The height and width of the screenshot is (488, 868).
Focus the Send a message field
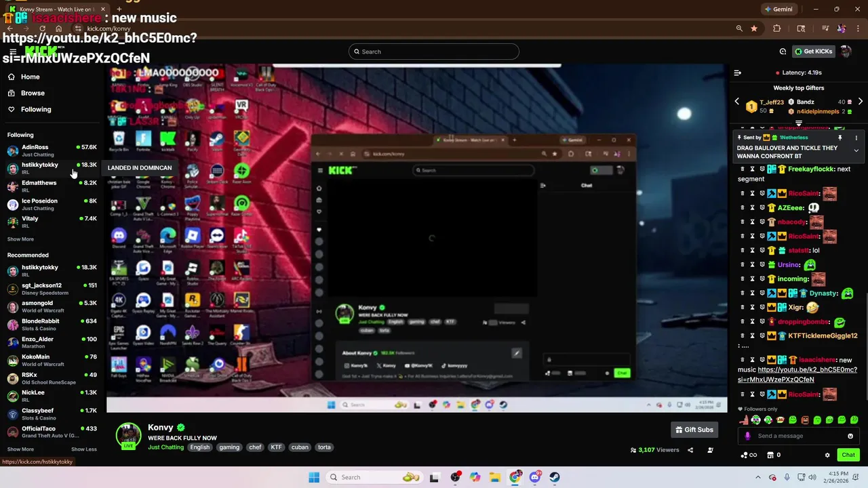click(800, 436)
